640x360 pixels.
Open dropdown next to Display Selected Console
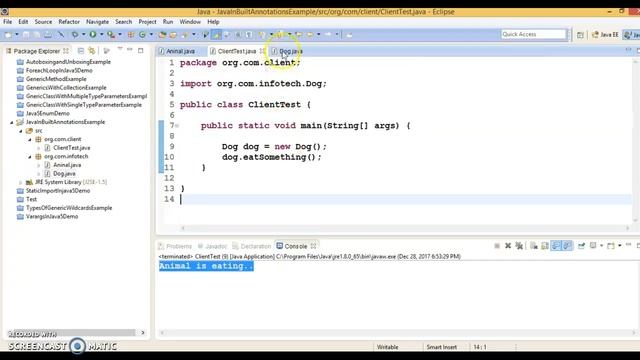[x=601, y=246]
